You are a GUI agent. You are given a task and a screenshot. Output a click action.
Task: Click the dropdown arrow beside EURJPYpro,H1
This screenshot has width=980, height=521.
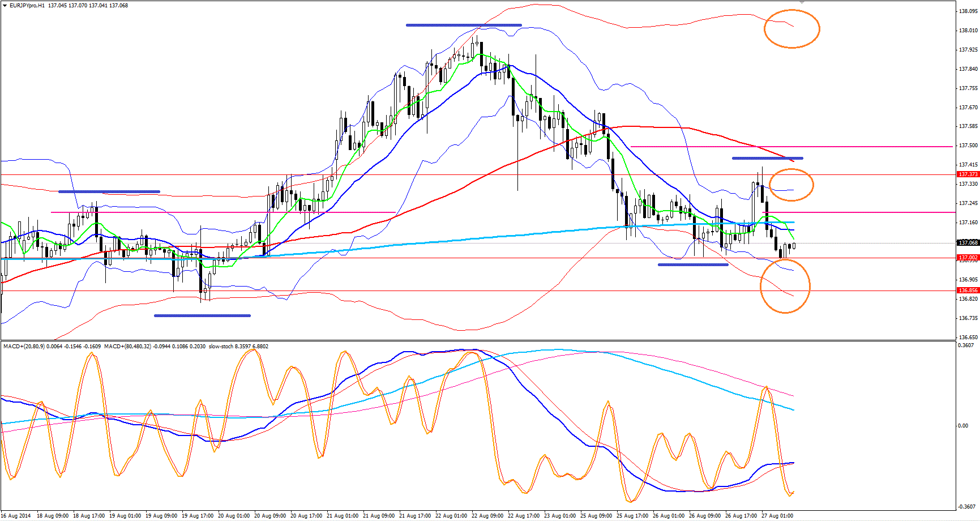(x=6, y=6)
